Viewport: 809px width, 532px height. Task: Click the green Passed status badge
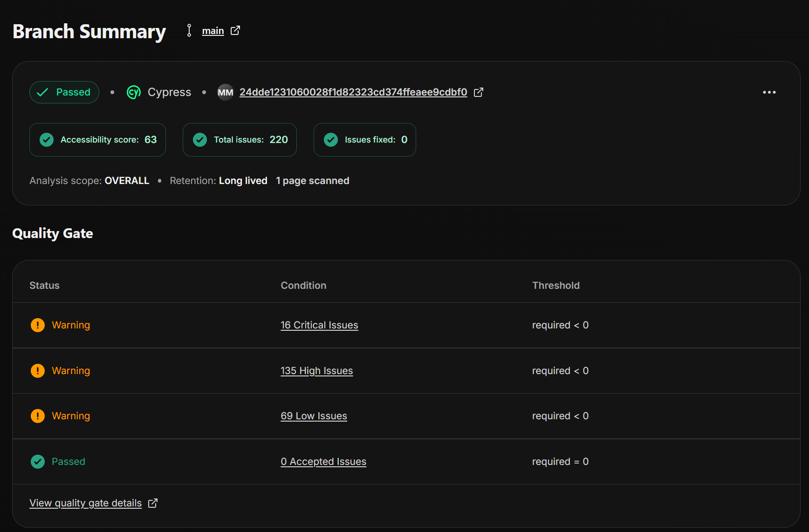click(64, 92)
